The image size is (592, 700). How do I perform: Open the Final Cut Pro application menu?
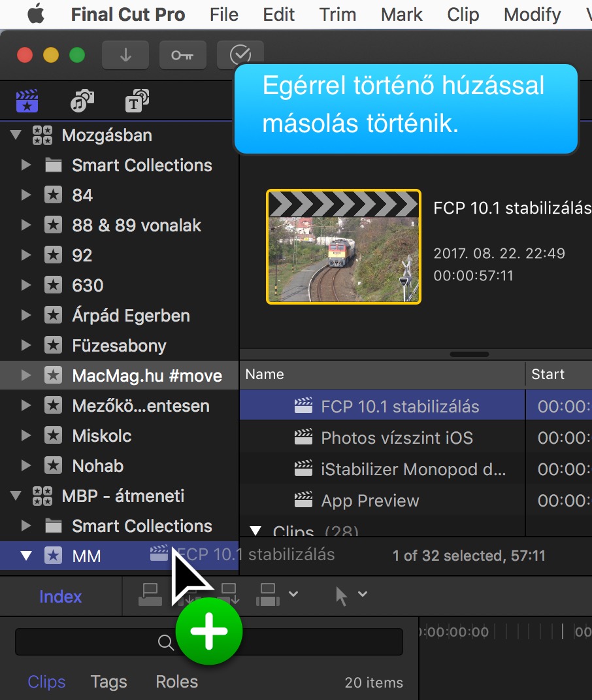click(127, 15)
